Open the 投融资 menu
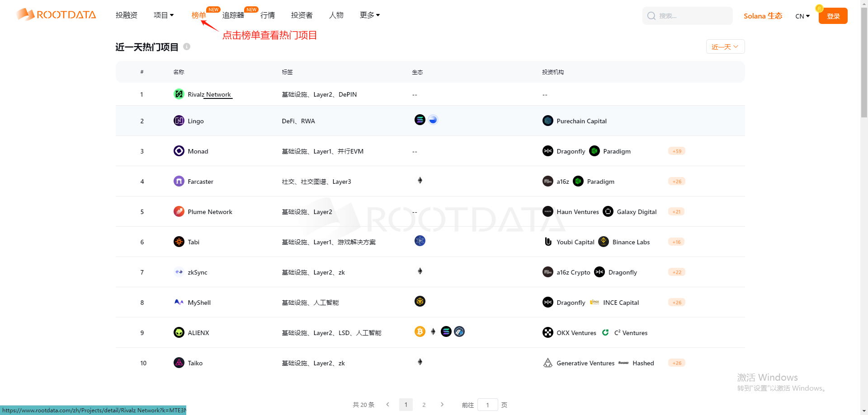This screenshot has height=415, width=868. click(x=127, y=15)
